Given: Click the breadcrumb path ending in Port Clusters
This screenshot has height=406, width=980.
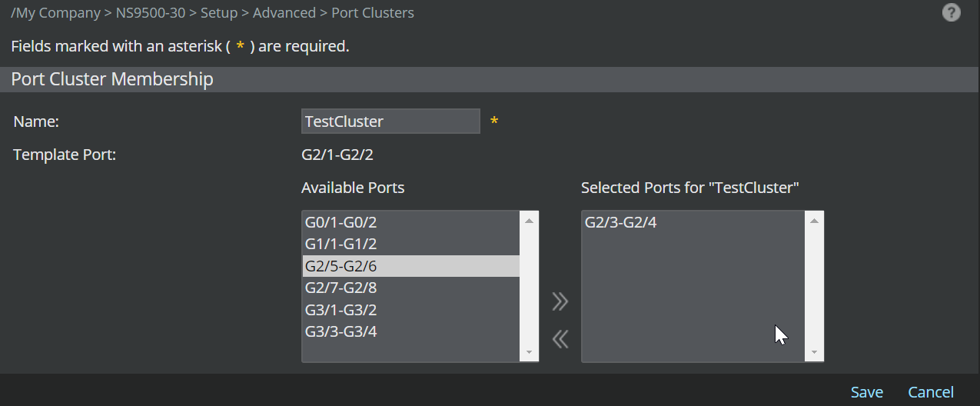Looking at the screenshot, I should tap(212, 13).
